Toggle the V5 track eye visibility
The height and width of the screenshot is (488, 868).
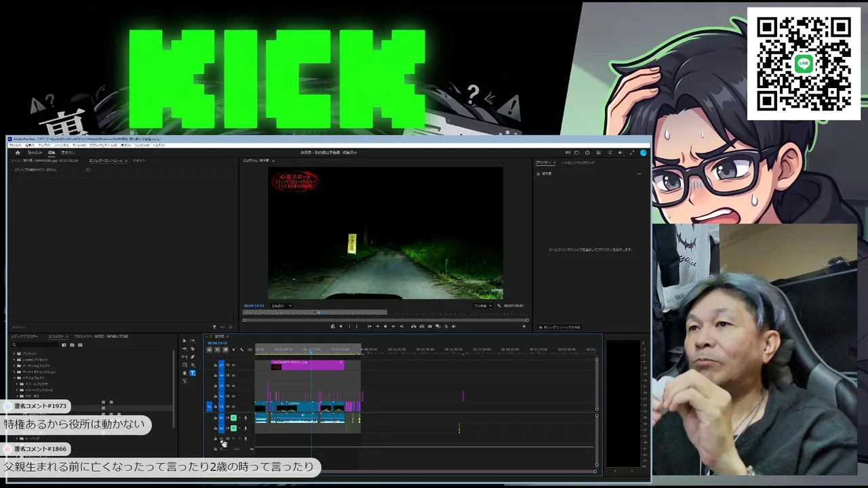tap(233, 365)
